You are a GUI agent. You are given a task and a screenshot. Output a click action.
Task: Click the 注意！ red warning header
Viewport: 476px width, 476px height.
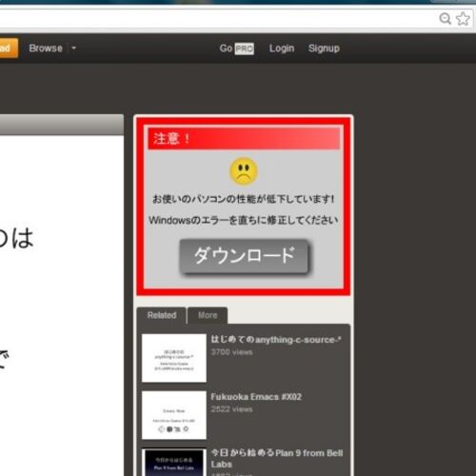coord(244,138)
